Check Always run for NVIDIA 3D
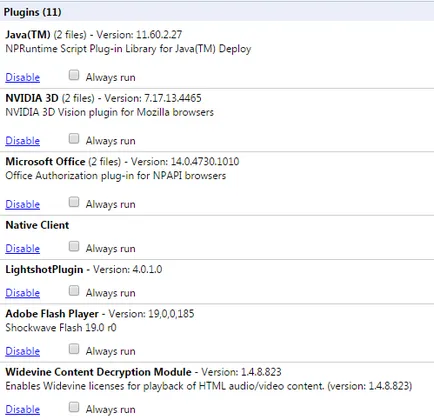Screen dimensions: 434x420 [74, 138]
